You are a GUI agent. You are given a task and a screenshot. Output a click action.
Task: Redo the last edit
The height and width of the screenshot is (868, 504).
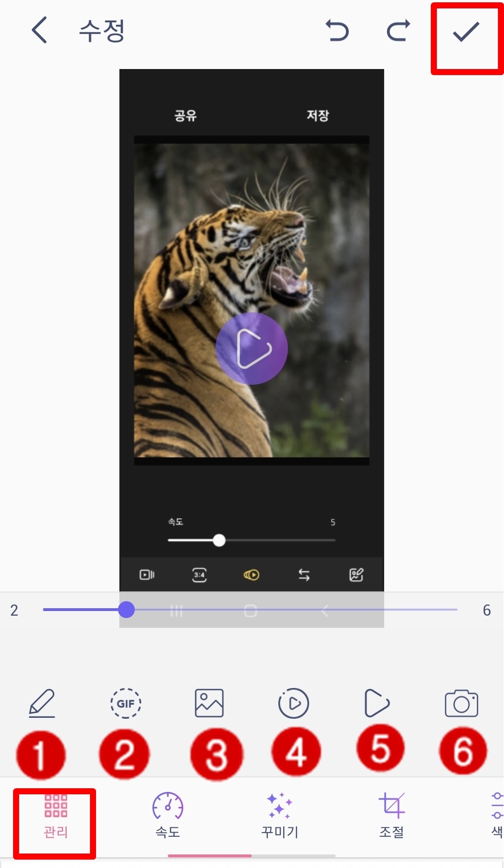click(x=399, y=31)
